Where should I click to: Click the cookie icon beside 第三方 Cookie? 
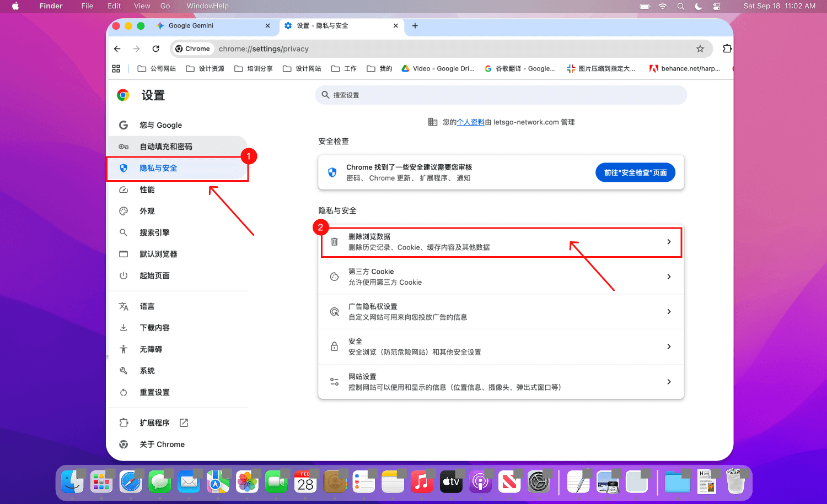pos(334,277)
